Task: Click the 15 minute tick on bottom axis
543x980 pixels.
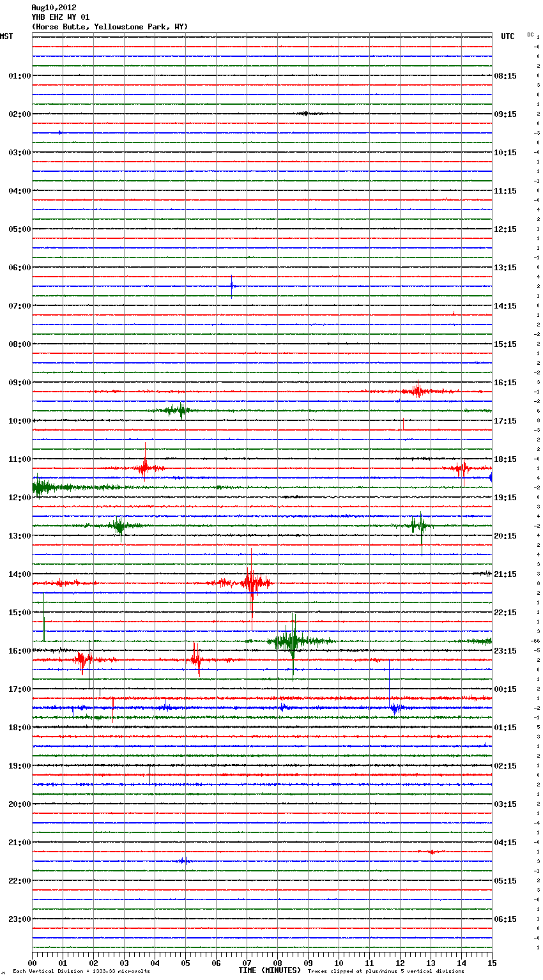Action: pyautogui.click(x=492, y=963)
